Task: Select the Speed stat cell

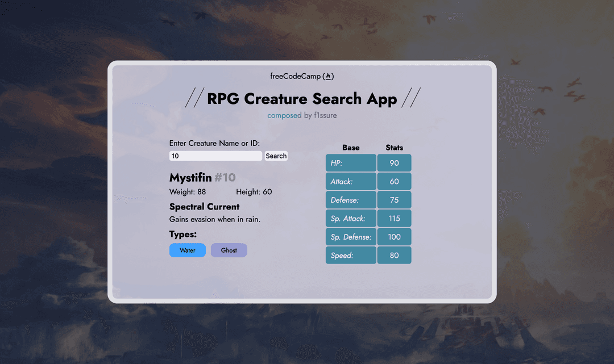Action: click(x=351, y=255)
